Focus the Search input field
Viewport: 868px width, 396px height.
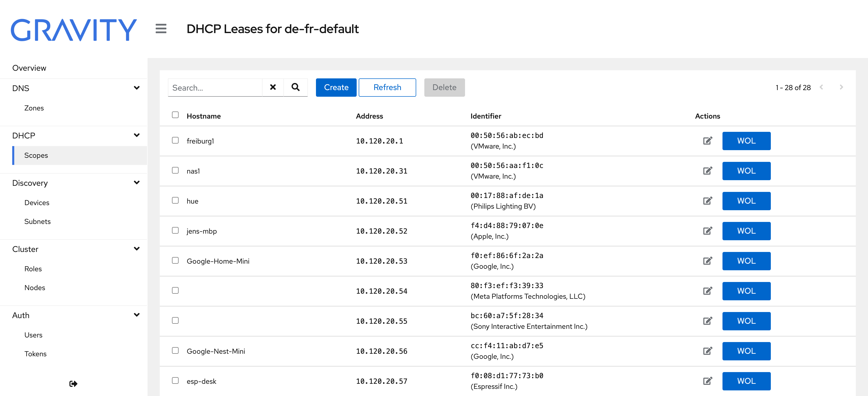click(215, 88)
